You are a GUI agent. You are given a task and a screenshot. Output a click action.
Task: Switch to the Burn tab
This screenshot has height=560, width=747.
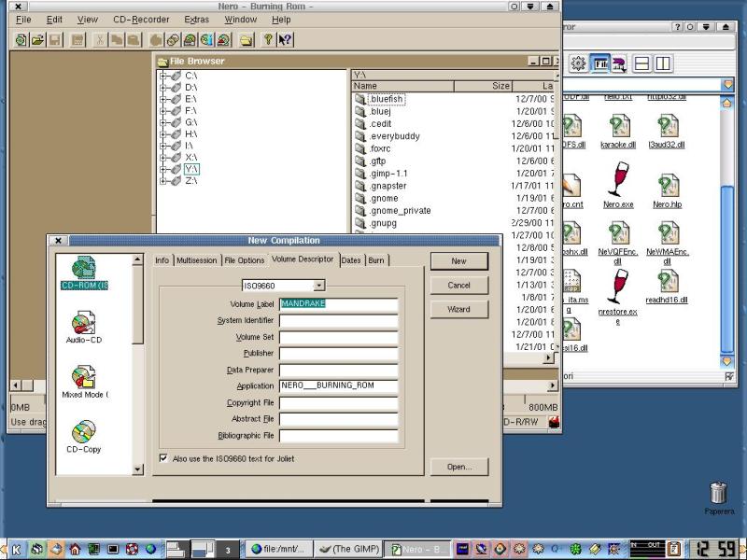tap(376, 260)
